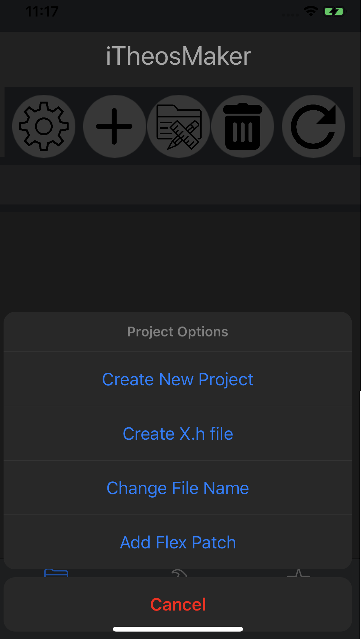The image size is (364, 639).
Task: Select Create New Project option
Action: [178, 379]
